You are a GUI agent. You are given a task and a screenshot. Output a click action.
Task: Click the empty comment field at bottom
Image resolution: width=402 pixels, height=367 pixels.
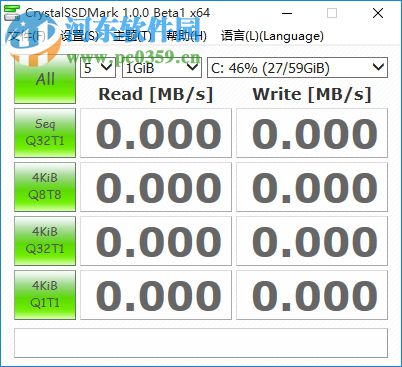click(x=201, y=343)
